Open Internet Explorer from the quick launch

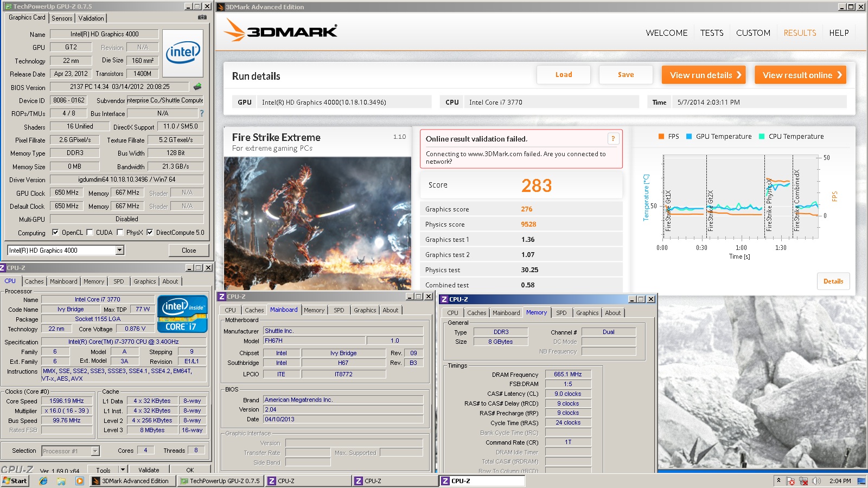[43, 481]
